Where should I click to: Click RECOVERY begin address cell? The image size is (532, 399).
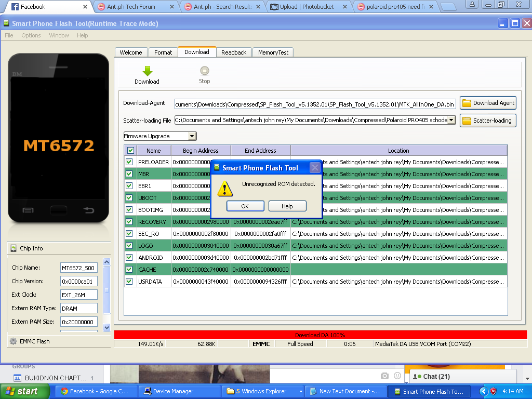click(201, 221)
